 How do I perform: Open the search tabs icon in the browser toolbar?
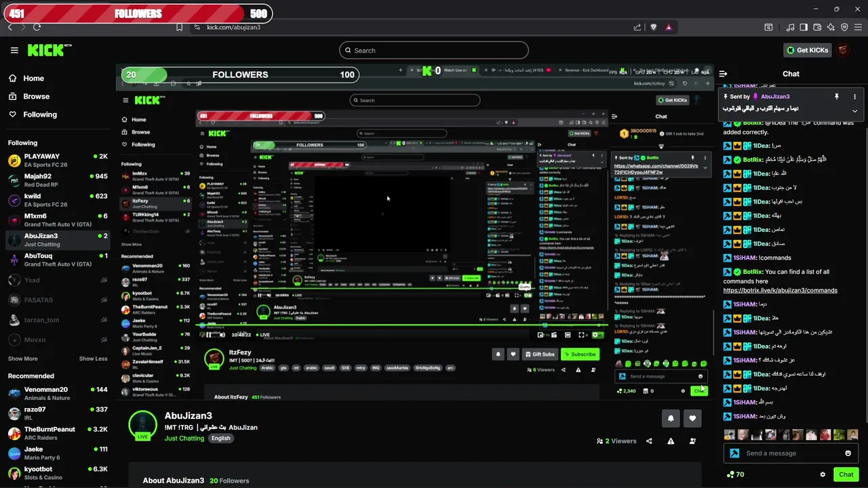tap(768, 27)
